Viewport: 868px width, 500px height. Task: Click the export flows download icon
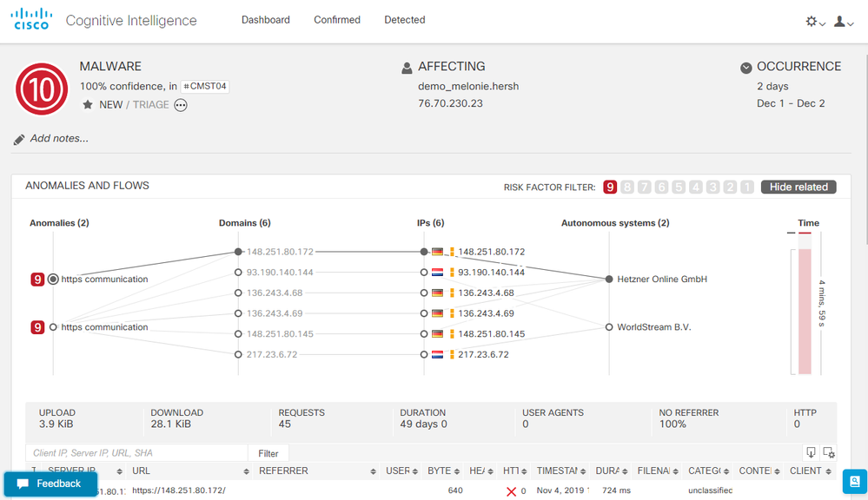coord(811,452)
